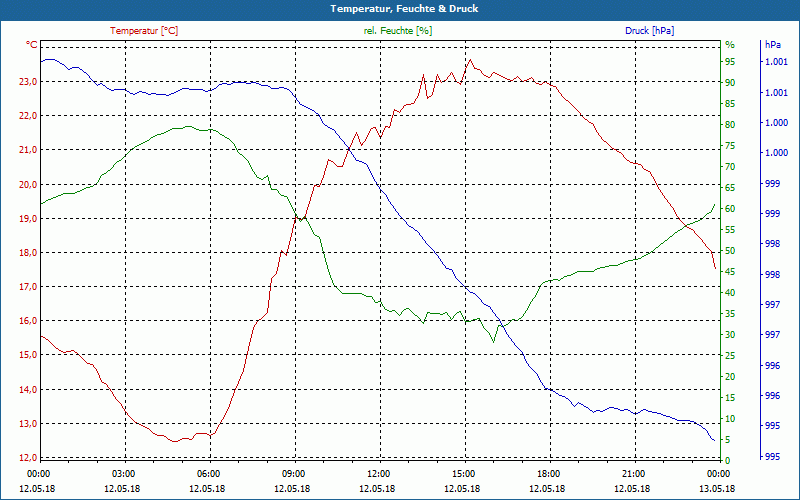Click the '23,0' temperature axis value
The height and width of the screenshot is (500, 800).
(x=28, y=82)
